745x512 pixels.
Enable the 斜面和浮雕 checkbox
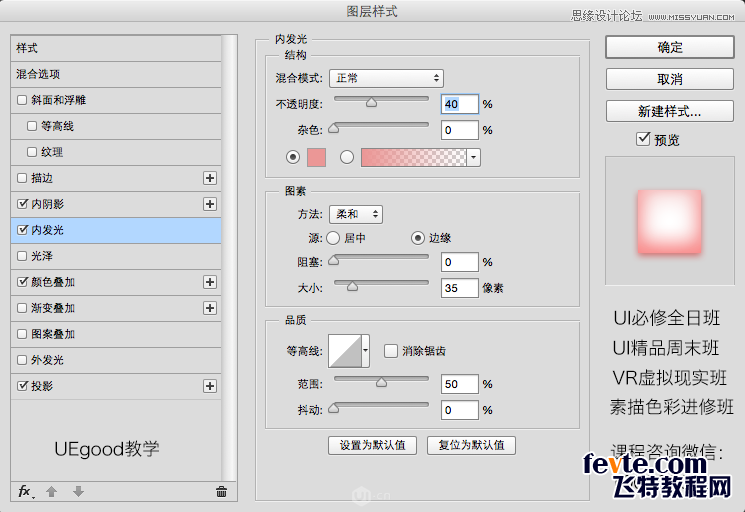click(x=23, y=100)
